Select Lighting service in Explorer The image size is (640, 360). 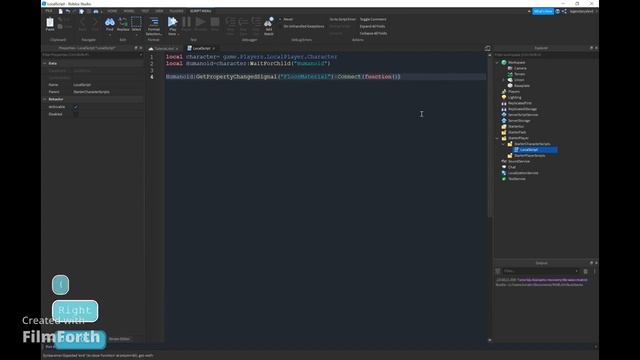click(511, 97)
